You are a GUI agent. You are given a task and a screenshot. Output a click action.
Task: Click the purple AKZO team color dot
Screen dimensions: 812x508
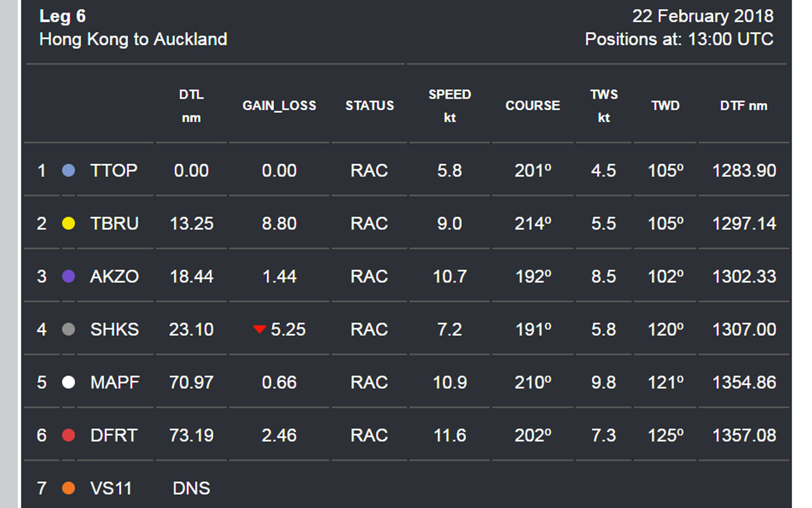tap(69, 276)
